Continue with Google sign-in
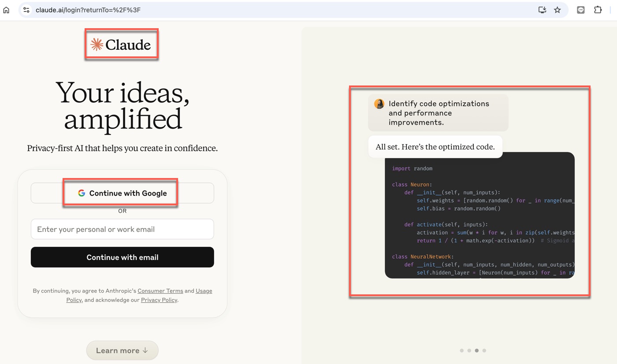 click(x=122, y=193)
